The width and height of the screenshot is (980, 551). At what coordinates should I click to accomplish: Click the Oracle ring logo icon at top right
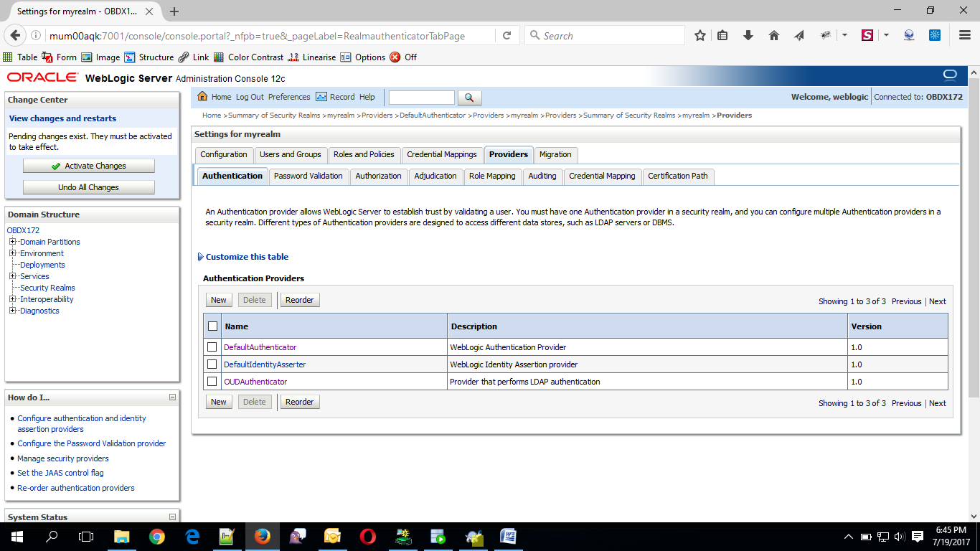coord(950,75)
